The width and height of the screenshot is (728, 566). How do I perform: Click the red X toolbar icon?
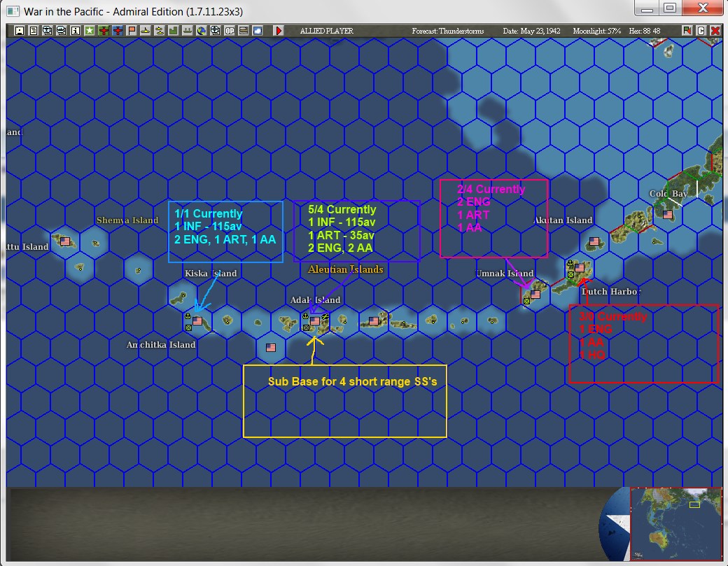(x=715, y=31)
